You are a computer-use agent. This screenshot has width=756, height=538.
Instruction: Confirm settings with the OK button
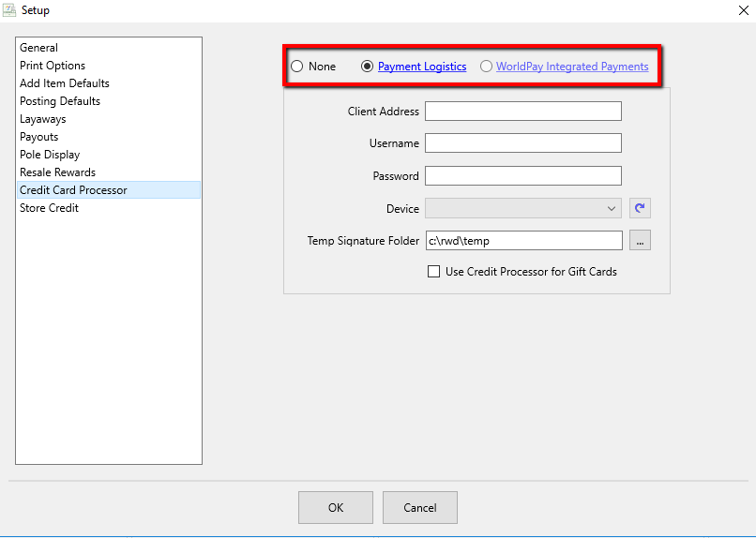tap(336, 508)
